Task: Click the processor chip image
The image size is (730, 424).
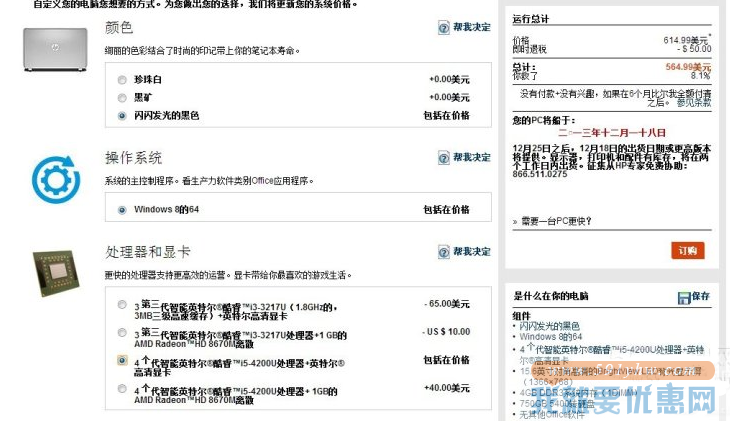Action: click(56, 273)
